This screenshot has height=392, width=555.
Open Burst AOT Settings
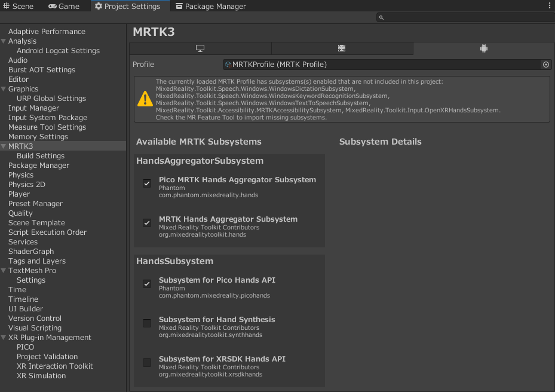click(x=42, y=70)
